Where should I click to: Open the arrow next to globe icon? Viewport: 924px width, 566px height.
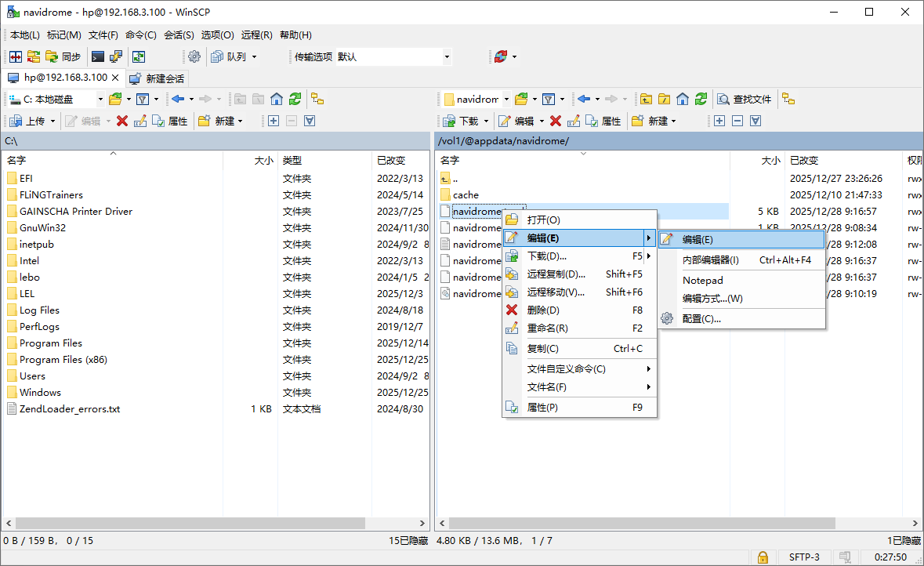click(514, 56)
